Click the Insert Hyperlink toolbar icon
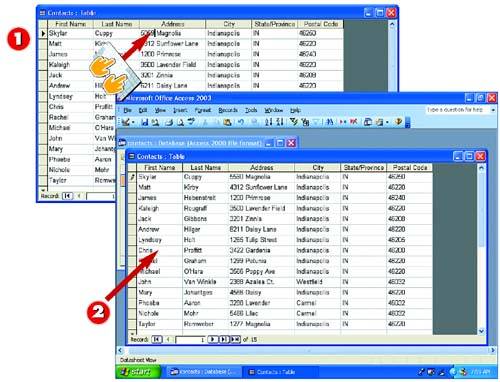The height and width of the screenshot is (382, 500). tap(254, 122)
